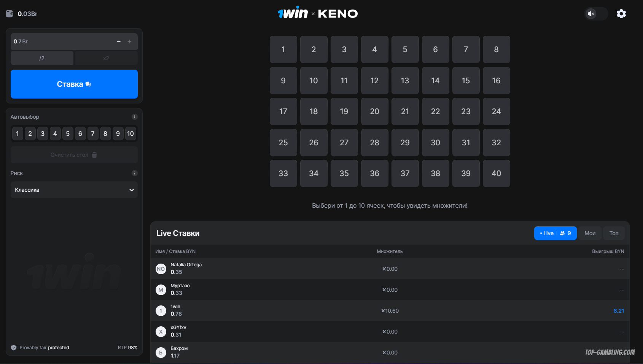Screen dimensions: 643x364
Task: Increase bet with the plus icon
Action: point(129,41)
